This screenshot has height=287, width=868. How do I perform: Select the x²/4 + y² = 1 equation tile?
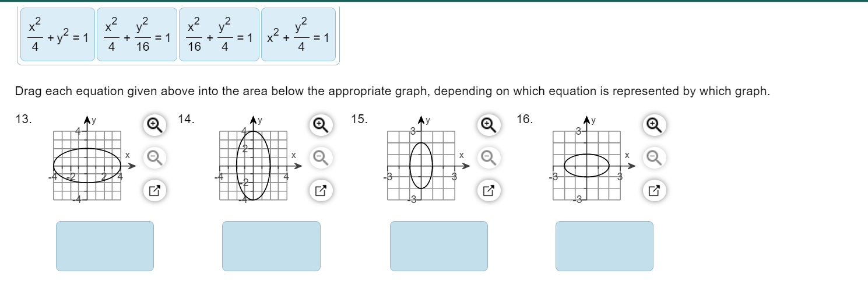[x=58, y=34]
